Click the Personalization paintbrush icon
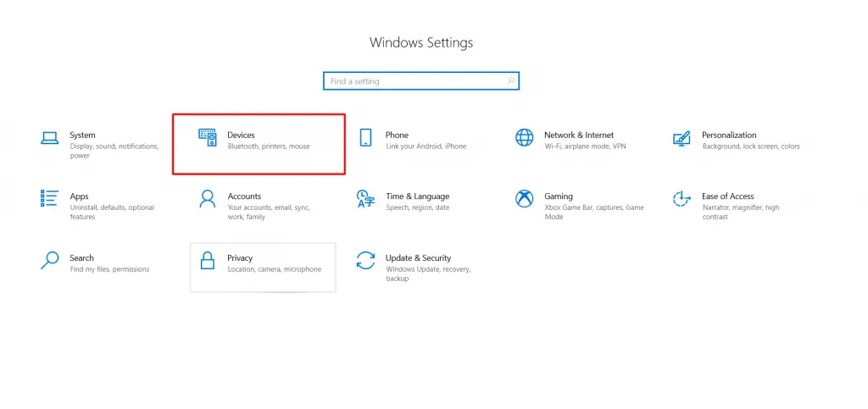This screenshot has width=868, height=409. pyautogui.click(x=682, y=138)
